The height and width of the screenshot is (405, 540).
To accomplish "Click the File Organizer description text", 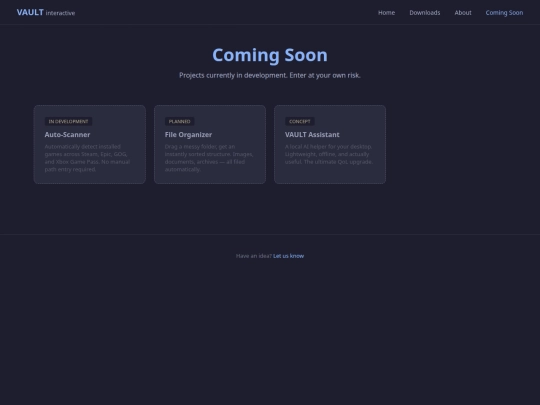I will (x=209, y=158).
